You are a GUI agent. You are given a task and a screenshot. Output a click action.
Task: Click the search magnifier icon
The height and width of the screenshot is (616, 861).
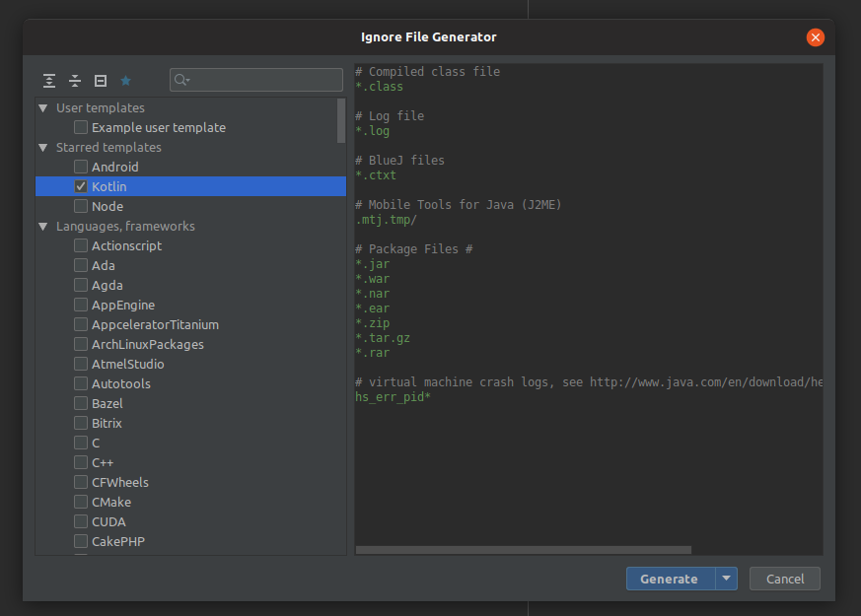(181, 80)
